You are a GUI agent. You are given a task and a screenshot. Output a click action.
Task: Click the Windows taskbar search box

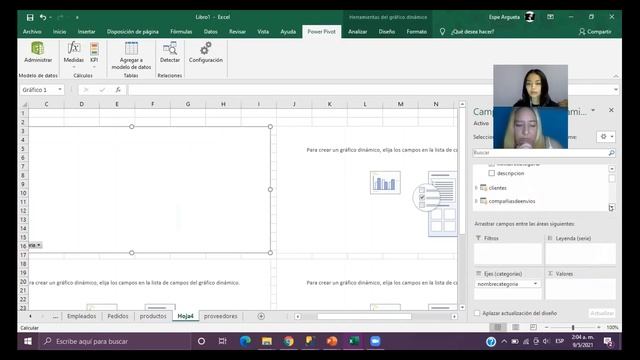tap(114, 341)
